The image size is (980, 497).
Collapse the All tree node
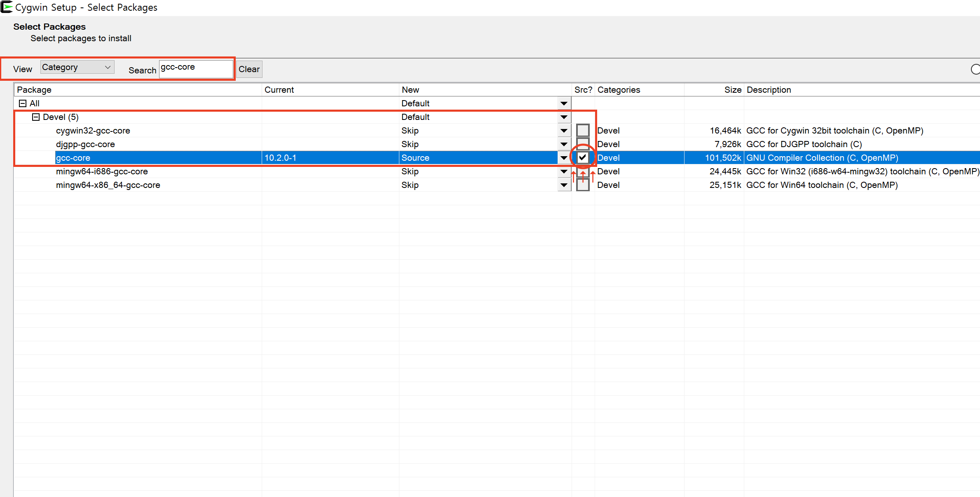(x=23, y=103)
